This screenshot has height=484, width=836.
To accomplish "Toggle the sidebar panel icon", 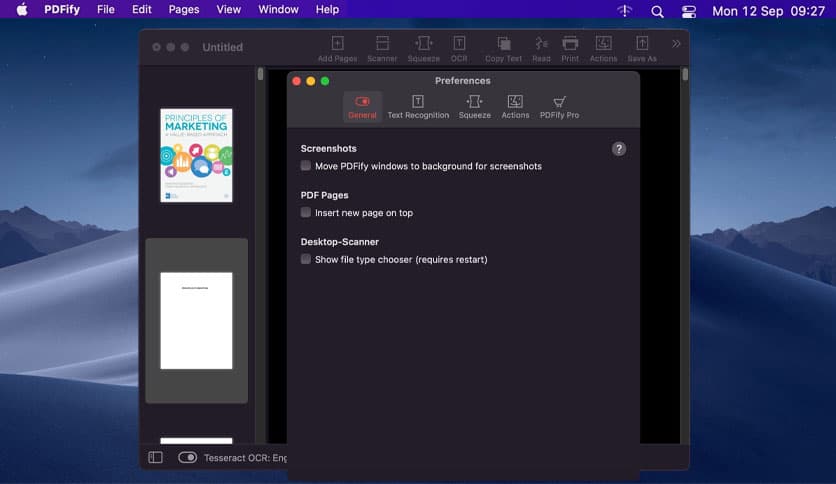I will [x=155, y=457].
